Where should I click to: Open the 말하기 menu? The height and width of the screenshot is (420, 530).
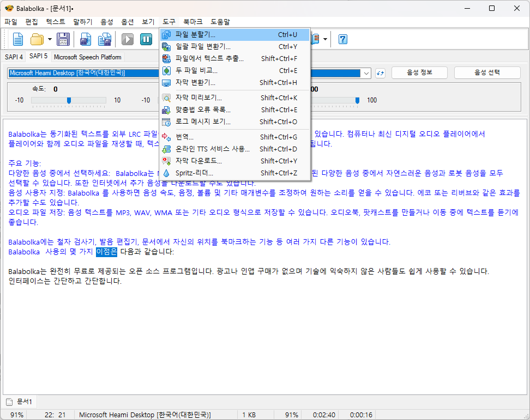(83, 22)
